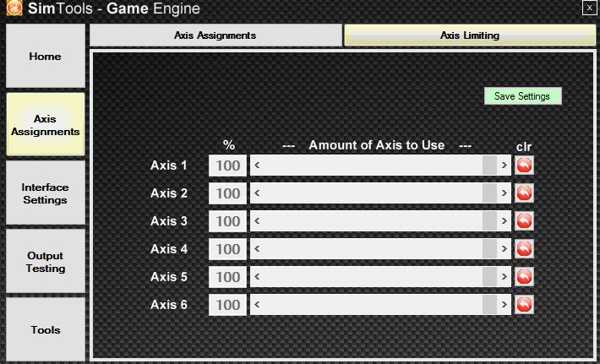This screenshot has width=600, height=364.
Task: Go to Interface Settings
Action: 45,193
